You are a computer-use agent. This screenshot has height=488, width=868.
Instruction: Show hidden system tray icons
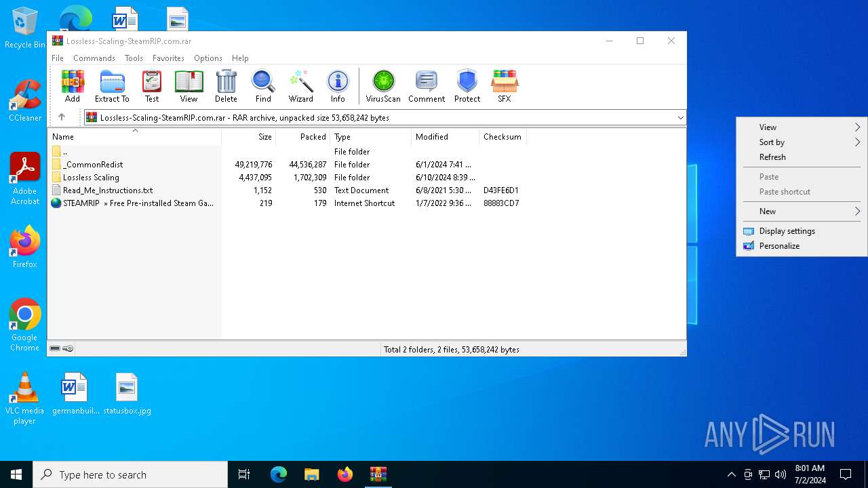(x=731, y=474)
